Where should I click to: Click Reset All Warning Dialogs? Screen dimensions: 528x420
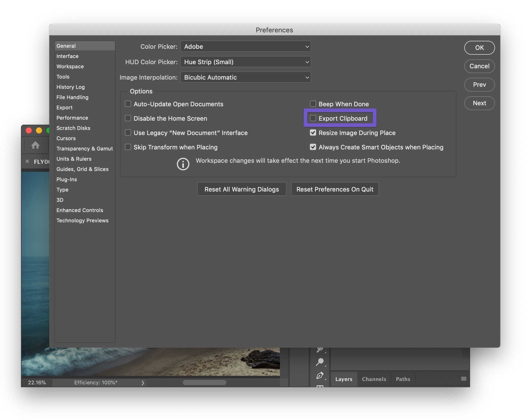coord(241,189)
